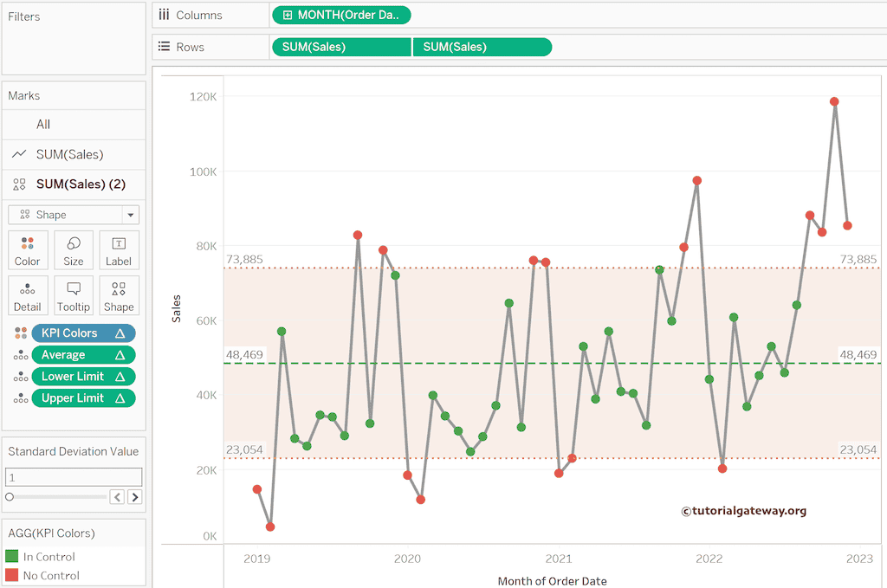Click the Standard Deviation Value slider handle
The image size is (887, 588).
click(x=10, y=497)
